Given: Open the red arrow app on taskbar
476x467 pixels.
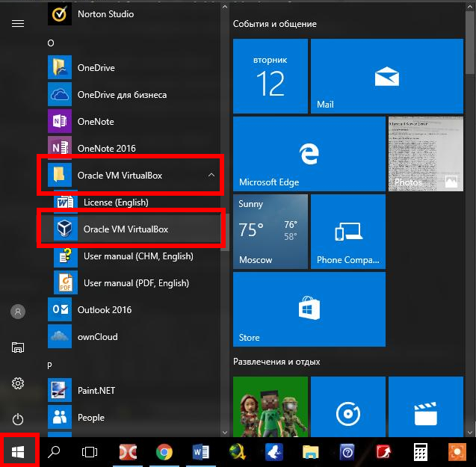Looking at the screenshot, I should (x=384, y=452).
